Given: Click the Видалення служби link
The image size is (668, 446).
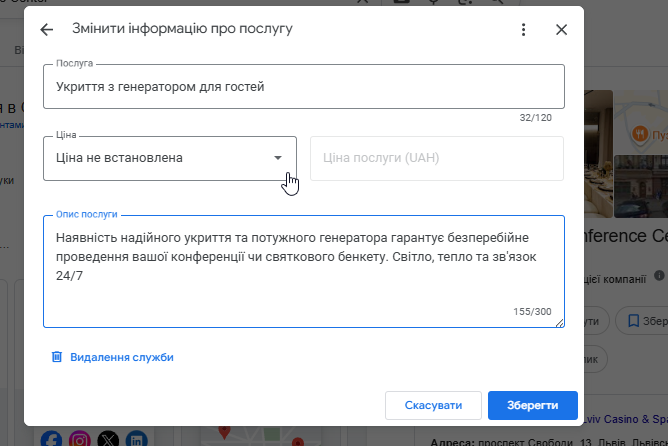Looking at the screenshot, I should tap(121, 357).
